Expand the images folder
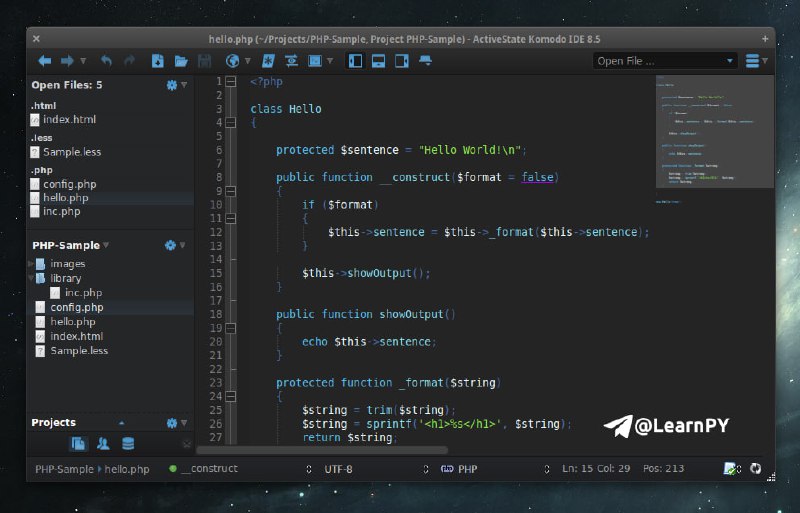 [31, 264]
